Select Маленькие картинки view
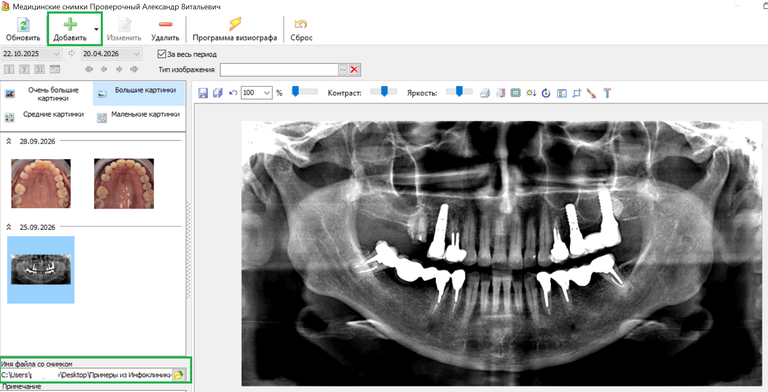Image resolution: width=768 pixels, height=392 pixels. point(139,117)
